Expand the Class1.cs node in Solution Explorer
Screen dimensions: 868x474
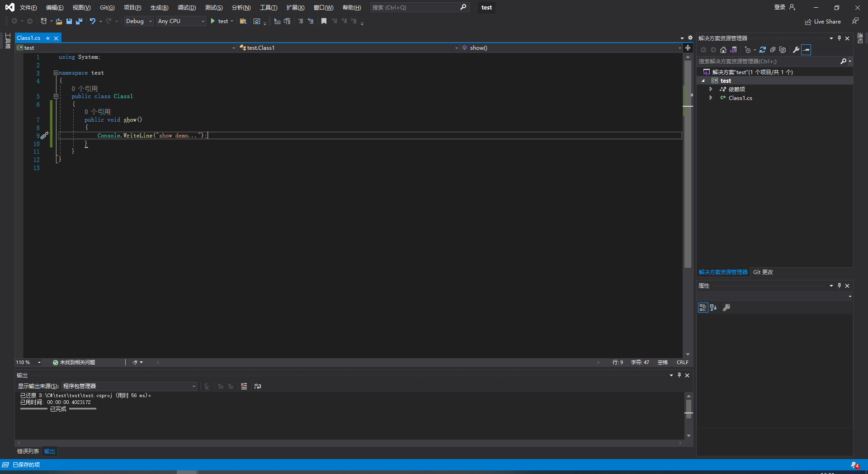click(711, 98)
